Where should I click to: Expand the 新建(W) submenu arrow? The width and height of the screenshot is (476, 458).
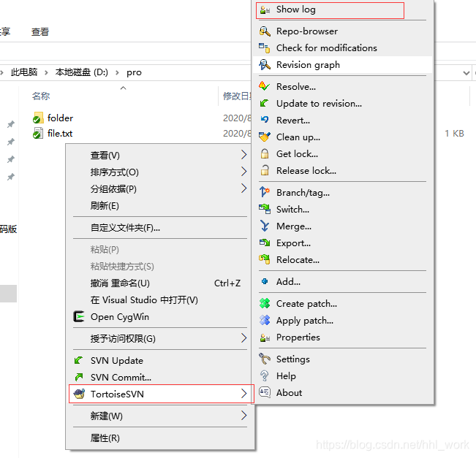(243, 415)
